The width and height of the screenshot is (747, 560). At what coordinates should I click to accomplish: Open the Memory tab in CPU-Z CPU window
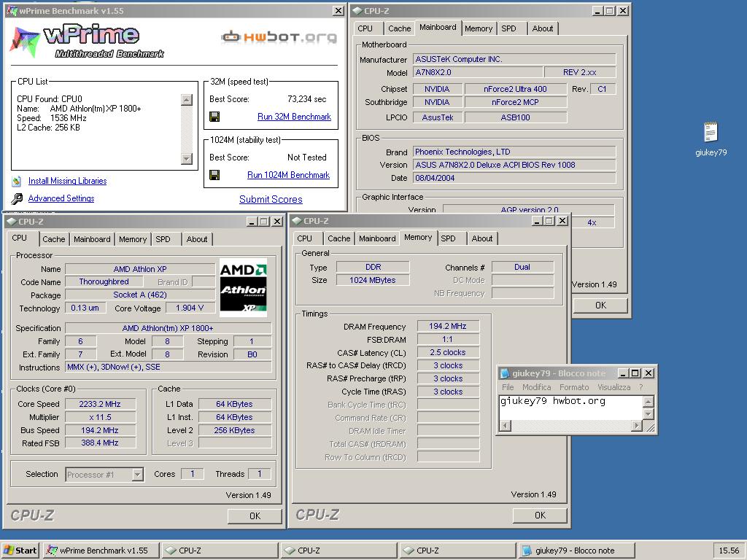[x=133, y=239]
